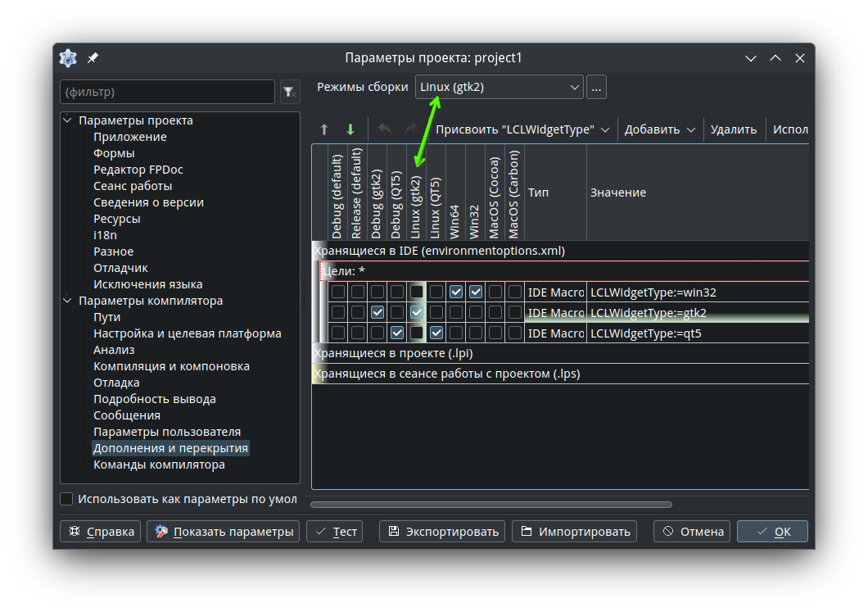Open build modes editor ellipsis button
The height and width of the screenshot is (612, 868).
[596, 87]
